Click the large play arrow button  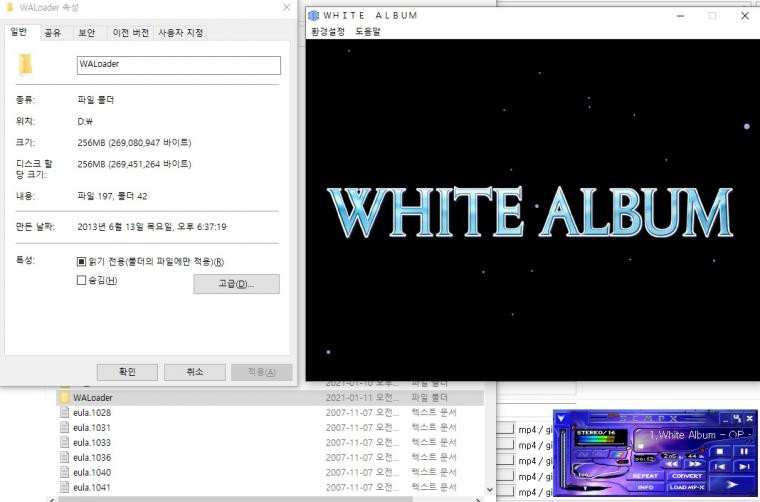pyautogui.click(x=732, y=485)
